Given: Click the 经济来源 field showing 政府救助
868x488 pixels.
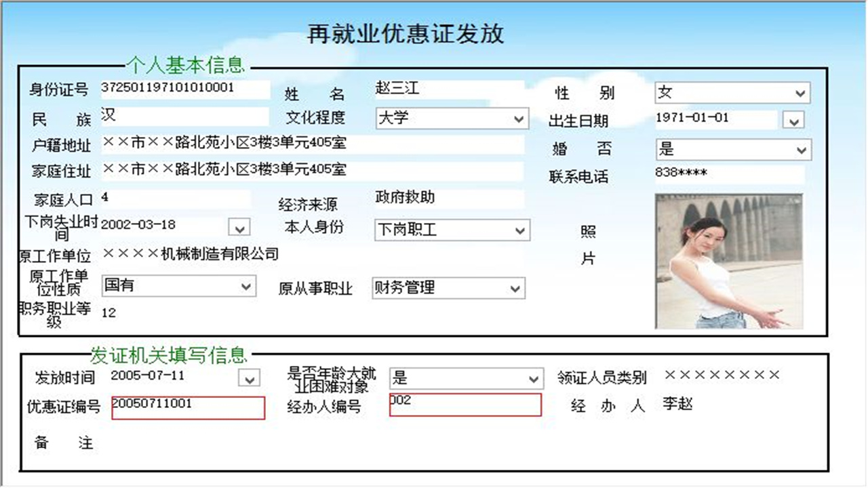Looking at the screenshot, I should click(448, 199).
